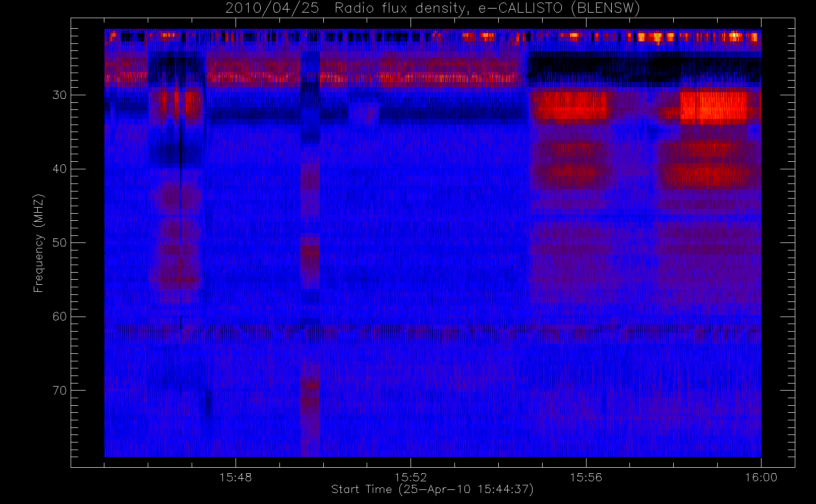Image resolution: width=816 pixels, height=504 pixels.
Task: Click the 15:52 time tick label
Action: [x=411, y=477]
